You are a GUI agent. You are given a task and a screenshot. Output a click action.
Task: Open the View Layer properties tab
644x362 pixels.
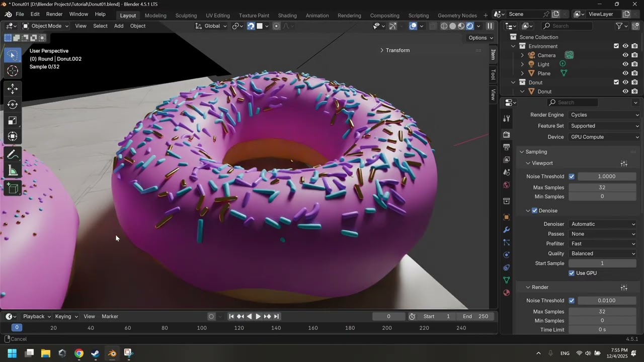click(507, 159)
